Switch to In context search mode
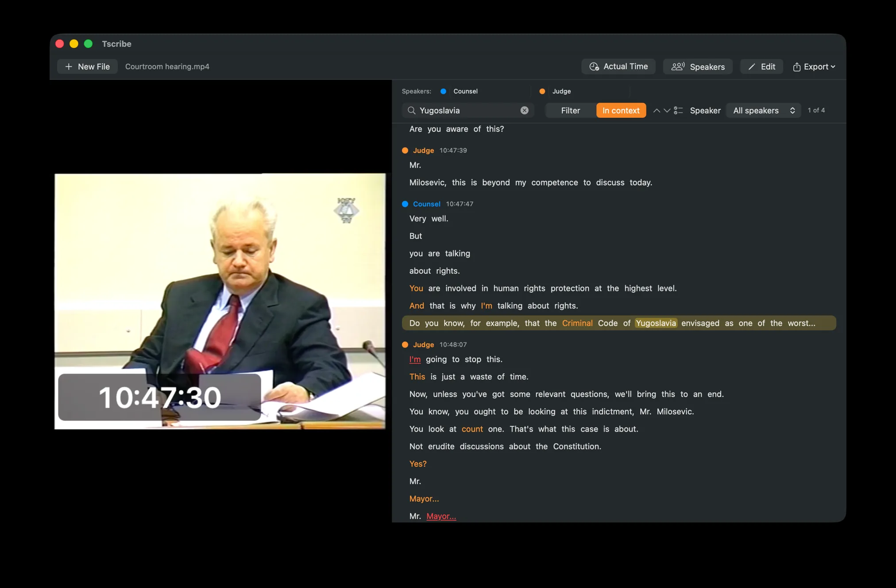Image resolution: width=896 pixels, height=588 pixels. tap(621, 110)
